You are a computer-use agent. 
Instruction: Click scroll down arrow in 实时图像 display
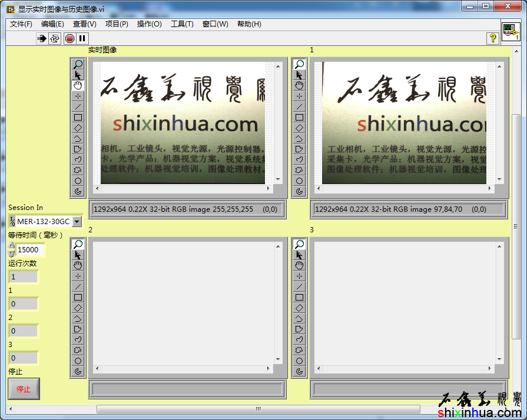pyautogui.click(x=278, y=179)
